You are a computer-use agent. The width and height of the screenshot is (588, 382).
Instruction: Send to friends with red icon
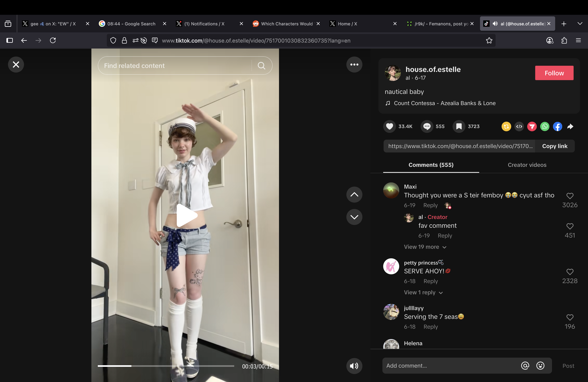coord(532,127)
